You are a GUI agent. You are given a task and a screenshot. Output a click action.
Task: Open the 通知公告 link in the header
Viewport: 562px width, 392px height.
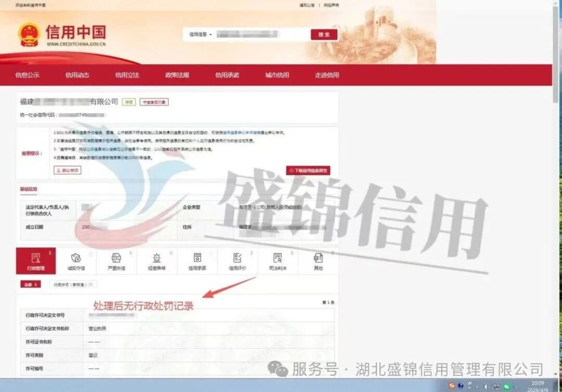pyautogui.click(x=307, y=5)
